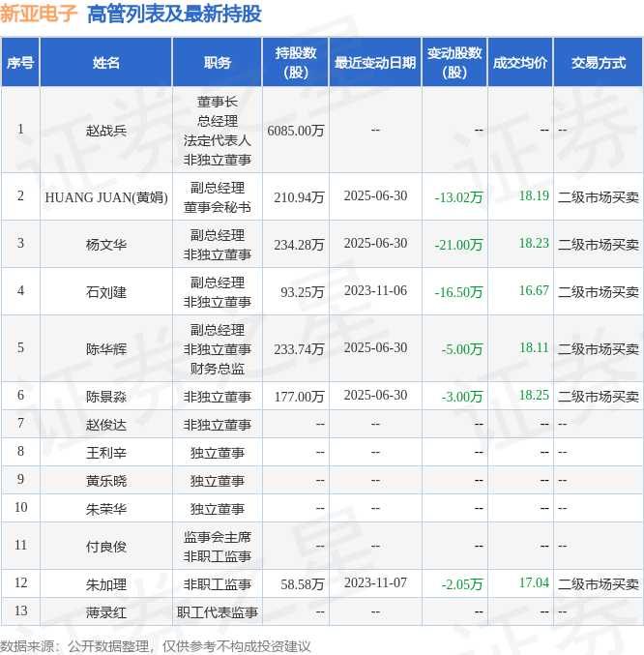Click the change value -21.00万
The width and height of the screenshot is (644, 655).
pyautogui.click(x=458, y=245)
